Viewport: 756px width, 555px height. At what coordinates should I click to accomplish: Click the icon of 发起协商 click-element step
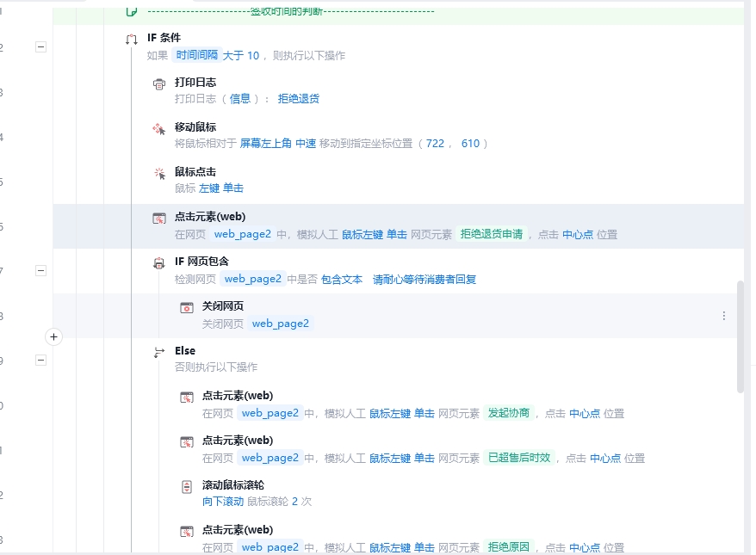(186, 398)
